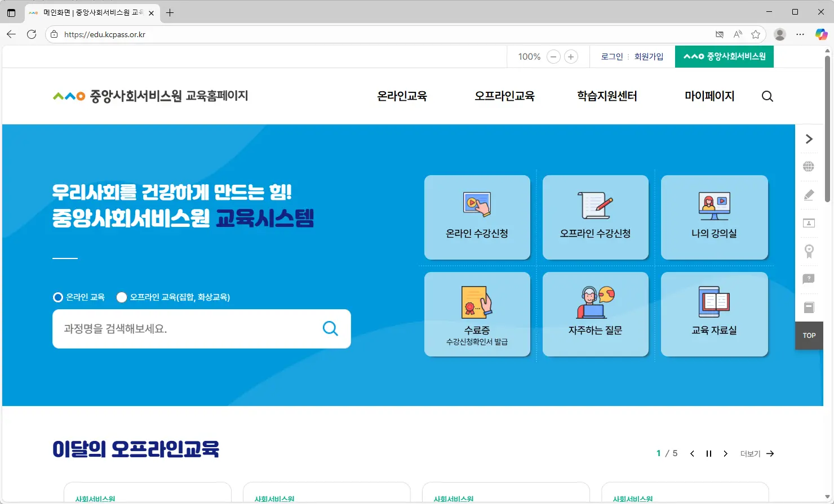Click the search icon inside the course search bar
Screen dimensions: 834x504
(x=330, y=328)
